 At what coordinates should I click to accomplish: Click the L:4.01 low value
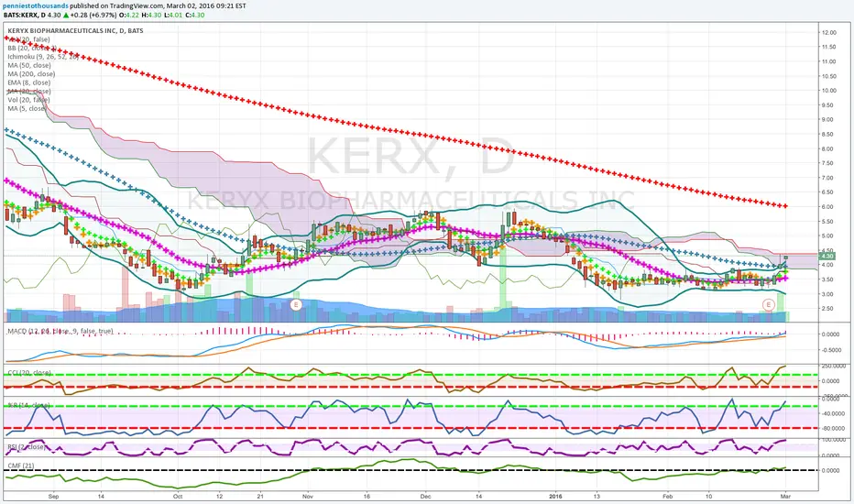pos(173,15)
